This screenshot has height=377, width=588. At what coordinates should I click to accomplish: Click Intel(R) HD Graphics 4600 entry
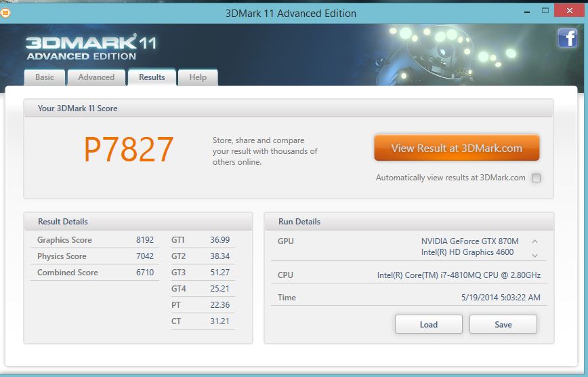click(467, 252)
